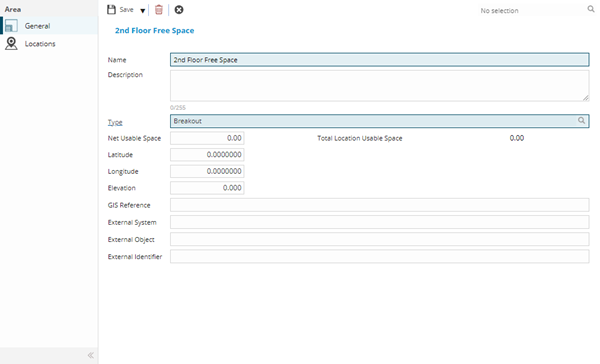Click the Latitude input field
This screenshot has width=600, height=364.
207,155
